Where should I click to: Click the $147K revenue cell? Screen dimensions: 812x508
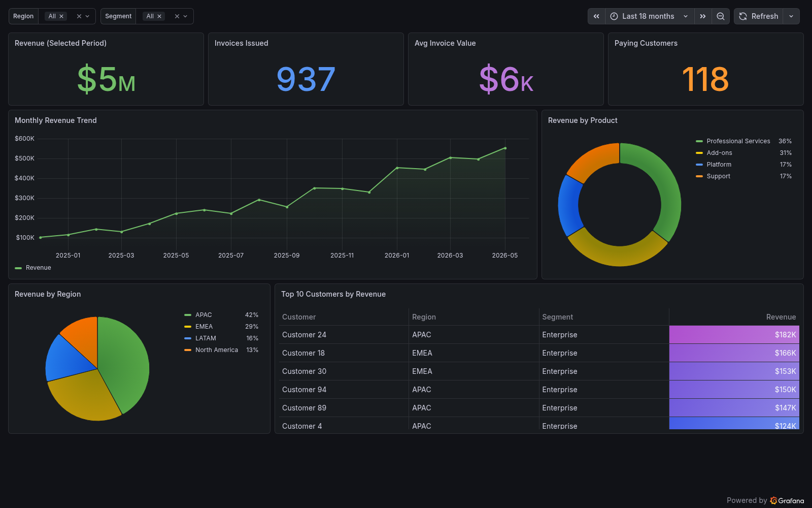point(734,408)
